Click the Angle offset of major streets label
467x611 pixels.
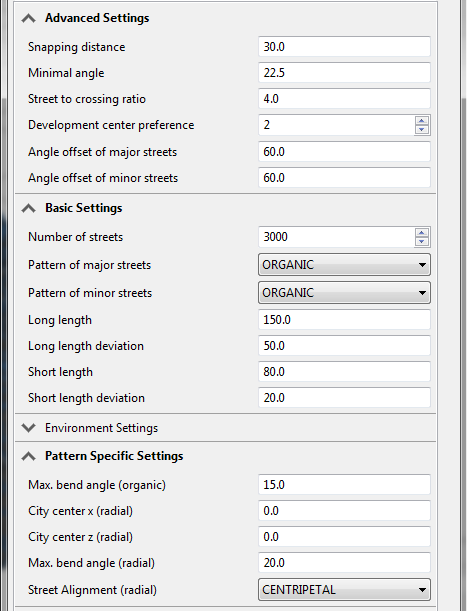point(103,152)
